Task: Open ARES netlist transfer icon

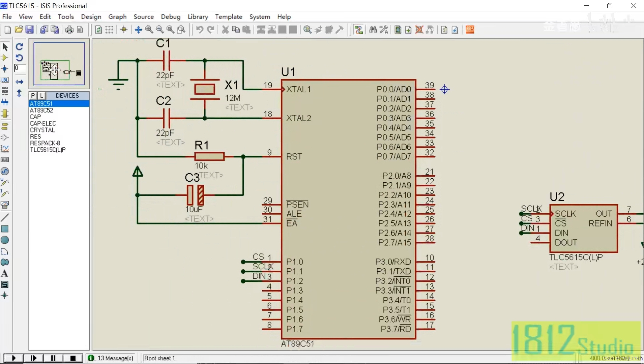Action: point(470,30)
